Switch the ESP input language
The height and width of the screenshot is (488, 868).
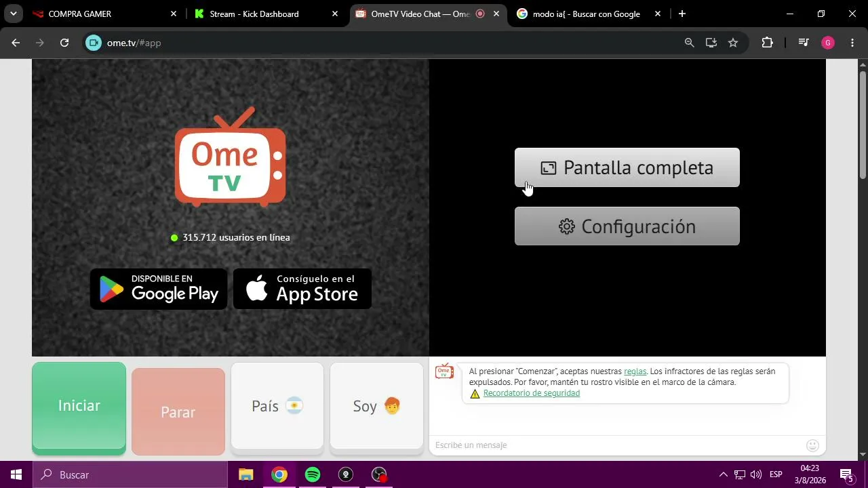point(776,474)
